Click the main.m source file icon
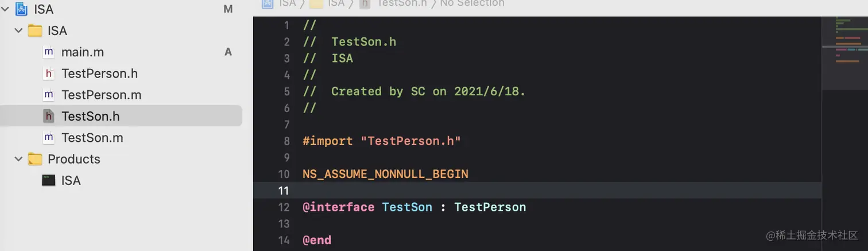Screen dimensions: 868x251 coord(49,52)
